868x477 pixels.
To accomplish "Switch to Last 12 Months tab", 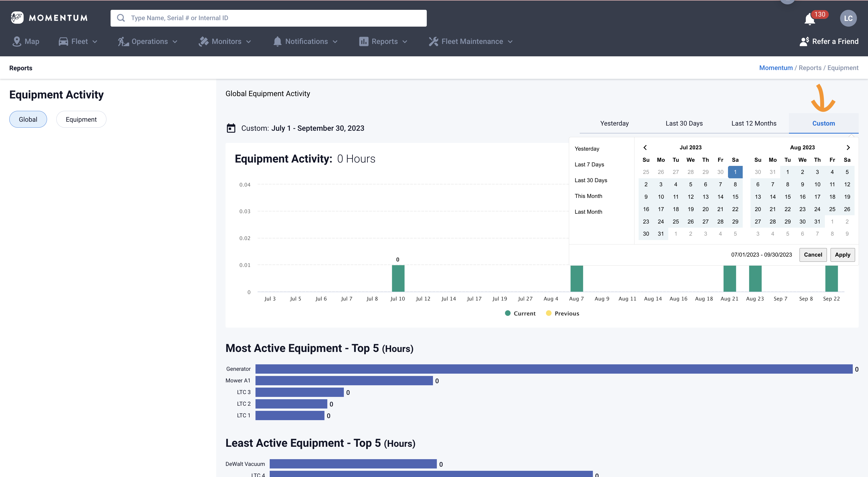I will click(754, 123).
